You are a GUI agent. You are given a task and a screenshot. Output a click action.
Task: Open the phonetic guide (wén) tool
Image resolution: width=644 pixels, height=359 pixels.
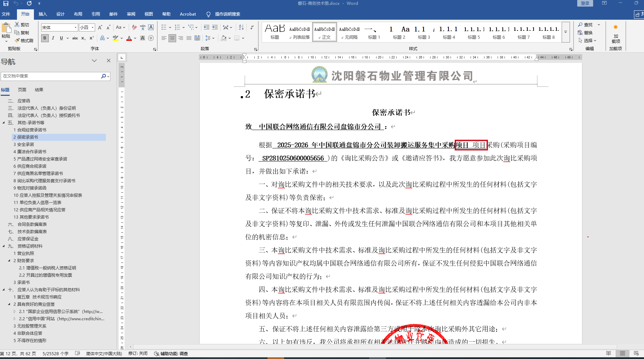tap(143, 27)
